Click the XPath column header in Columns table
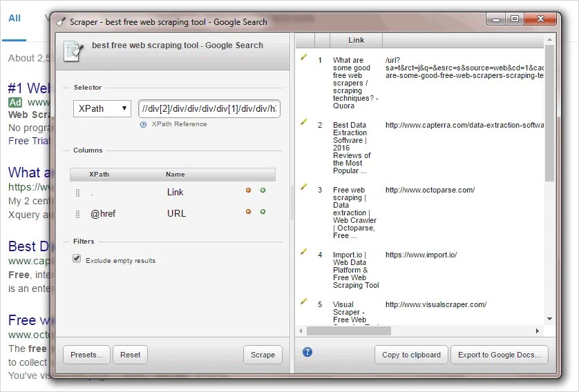This screenshot has width=579, height=392. coord(99,175)
